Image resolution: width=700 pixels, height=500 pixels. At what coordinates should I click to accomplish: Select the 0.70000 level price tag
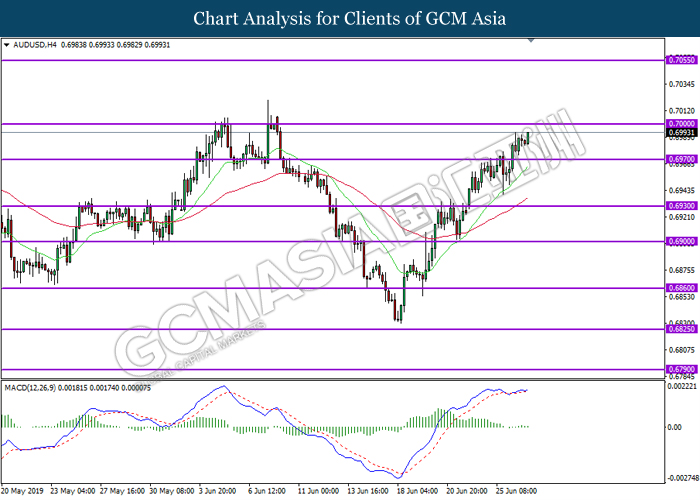681,124
